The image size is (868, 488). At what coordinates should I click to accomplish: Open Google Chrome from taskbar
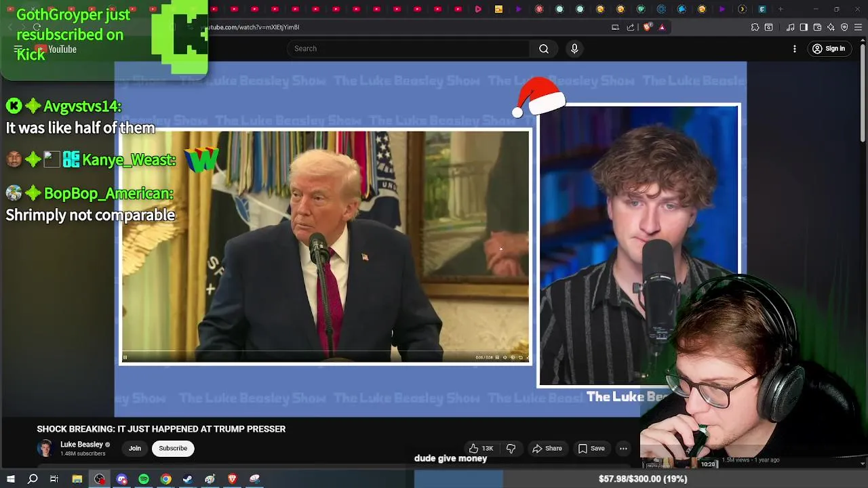166,479
